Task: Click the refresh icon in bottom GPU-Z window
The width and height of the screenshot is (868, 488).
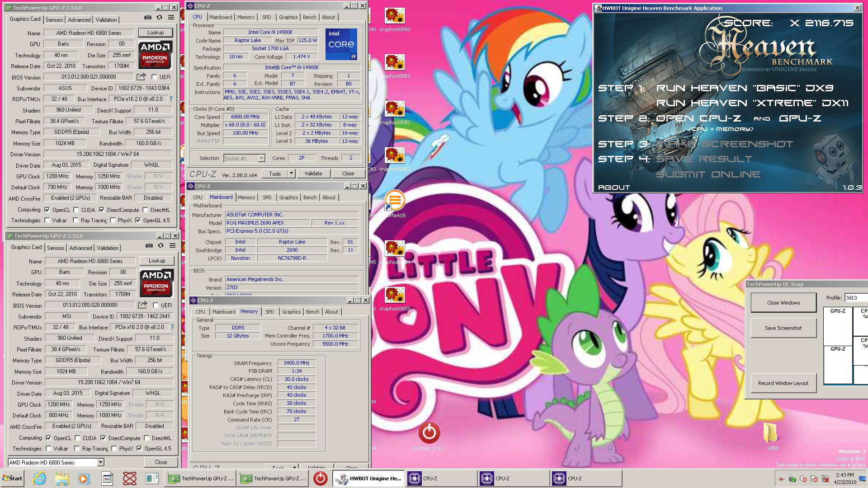Action: [x=160, y=245]
